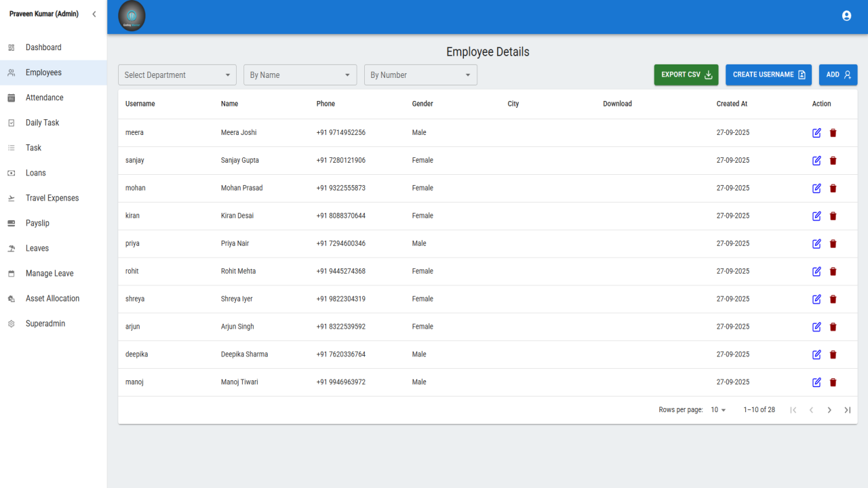
Task: Delete priya's employee record
Action: click(x=833, y=244)
